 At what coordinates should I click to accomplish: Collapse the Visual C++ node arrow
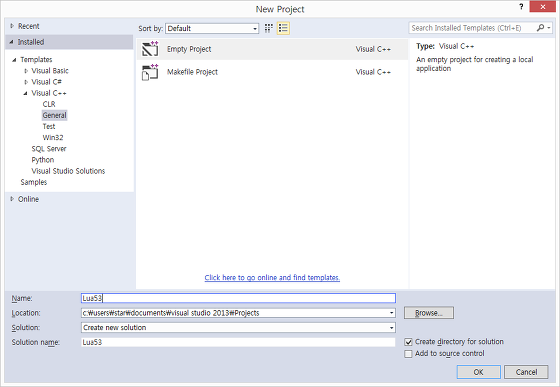[x=25, y=93]
